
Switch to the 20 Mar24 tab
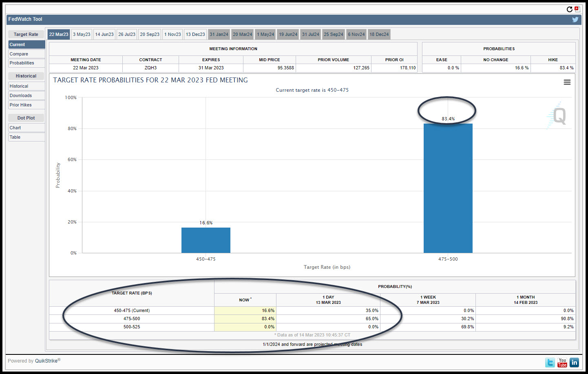243,34
